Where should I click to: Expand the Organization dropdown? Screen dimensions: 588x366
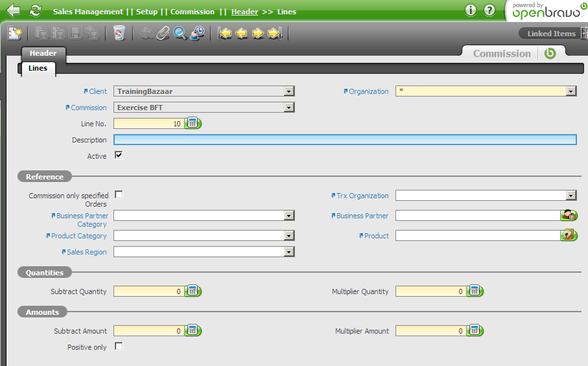click(x=571, y=91)
